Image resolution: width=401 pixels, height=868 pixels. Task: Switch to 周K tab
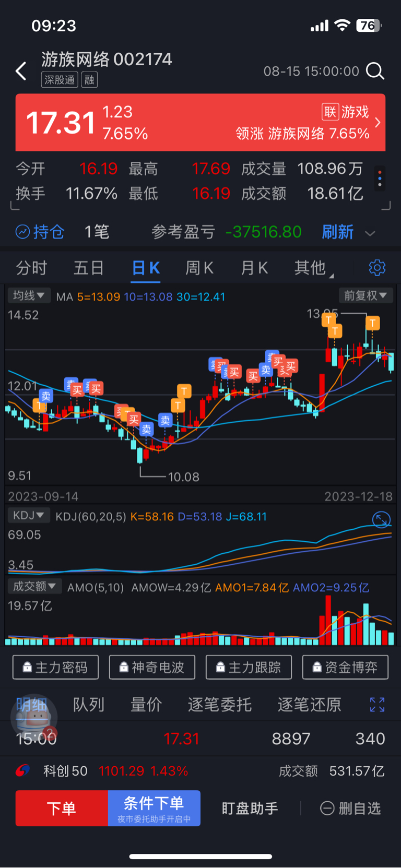[x=199, y=268]
